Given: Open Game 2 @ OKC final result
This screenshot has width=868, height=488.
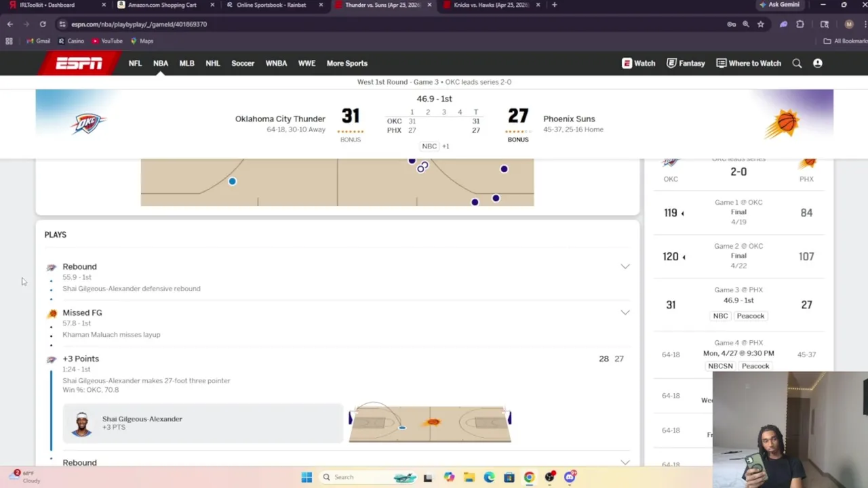Looking at the screenshot, I should (x=738, y=256).
